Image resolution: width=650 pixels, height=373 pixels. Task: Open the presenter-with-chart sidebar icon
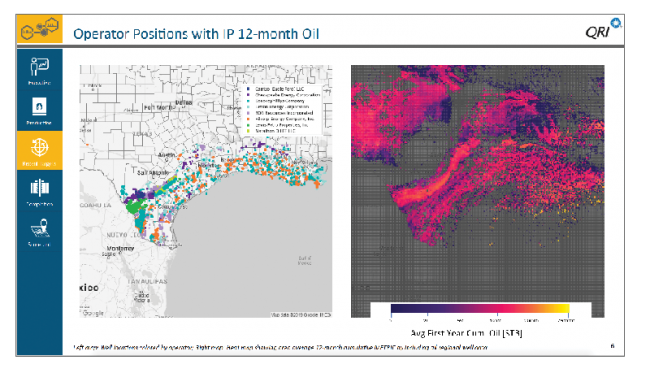[x=39, y=67]
